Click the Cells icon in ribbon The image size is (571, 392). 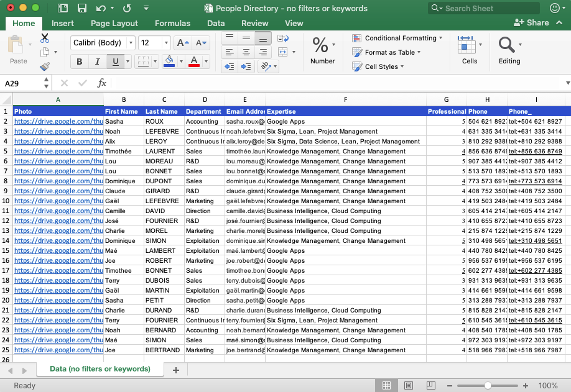point(466,45)
